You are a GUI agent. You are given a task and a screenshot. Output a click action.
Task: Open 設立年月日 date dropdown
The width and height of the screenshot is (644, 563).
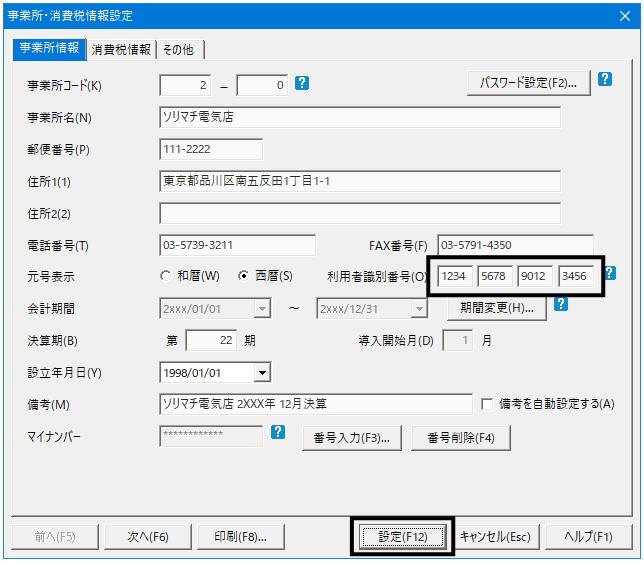tap(262, 373)
